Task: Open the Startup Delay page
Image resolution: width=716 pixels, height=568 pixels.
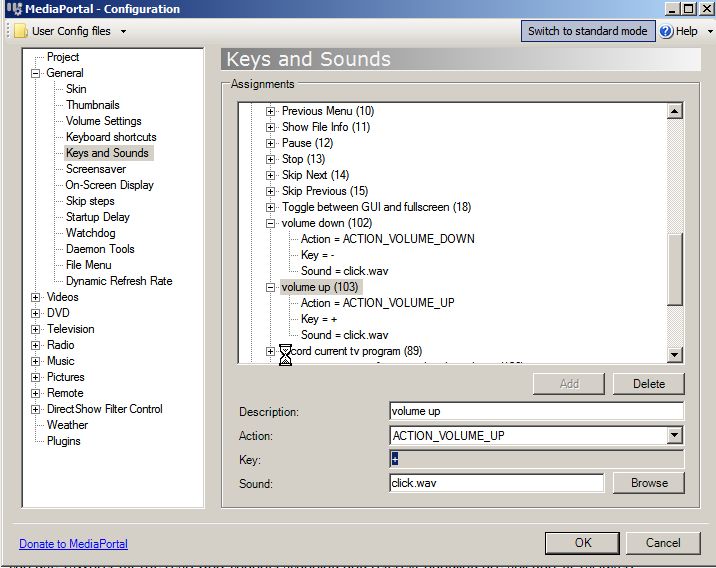Action: (98, 217)
